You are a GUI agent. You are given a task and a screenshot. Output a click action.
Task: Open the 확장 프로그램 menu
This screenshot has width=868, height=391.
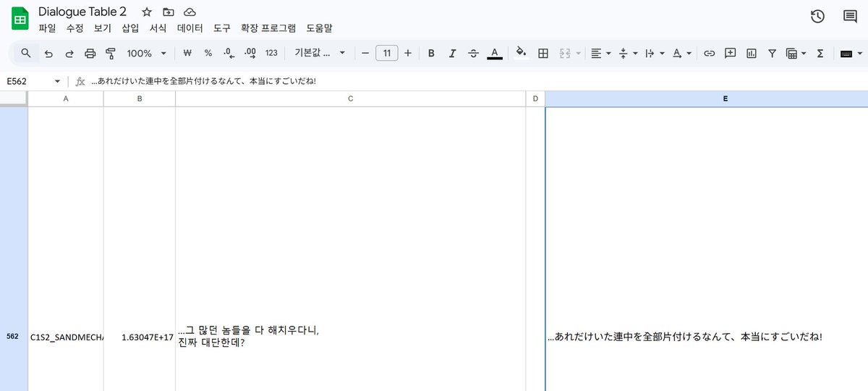coord(268,29)
